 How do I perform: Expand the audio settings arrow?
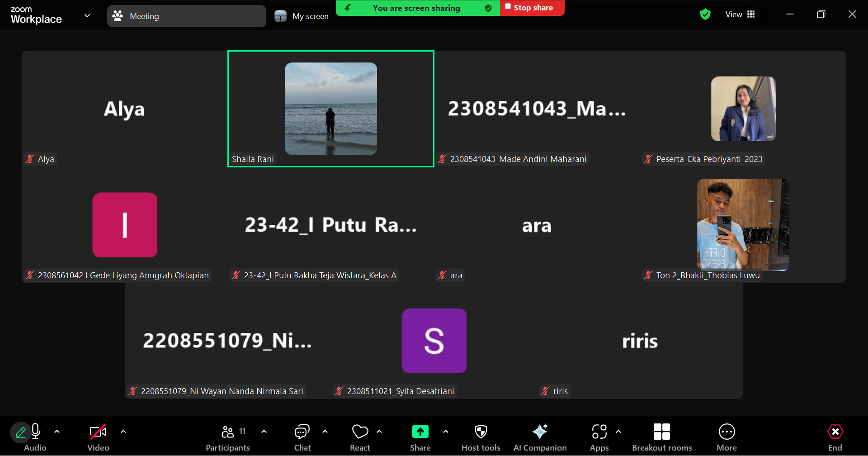tap(57, 432)
